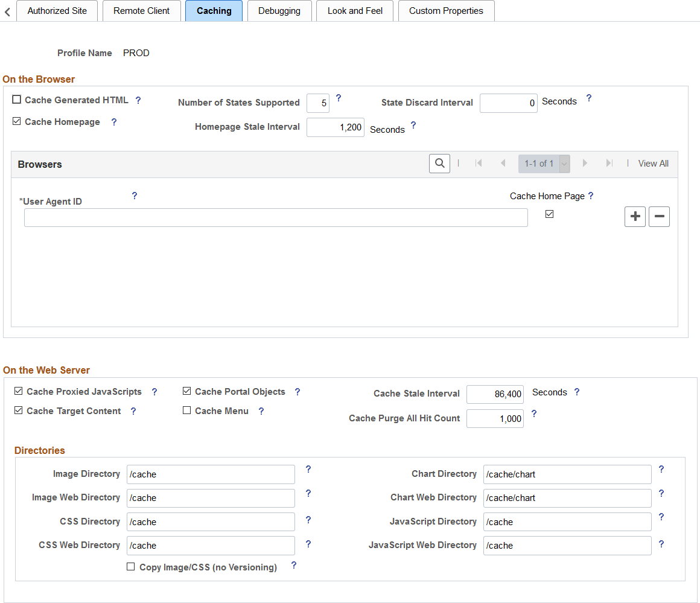Open help for Cache Target Content
The height and width of the screenshot is (603, 700).
[133, 411]
